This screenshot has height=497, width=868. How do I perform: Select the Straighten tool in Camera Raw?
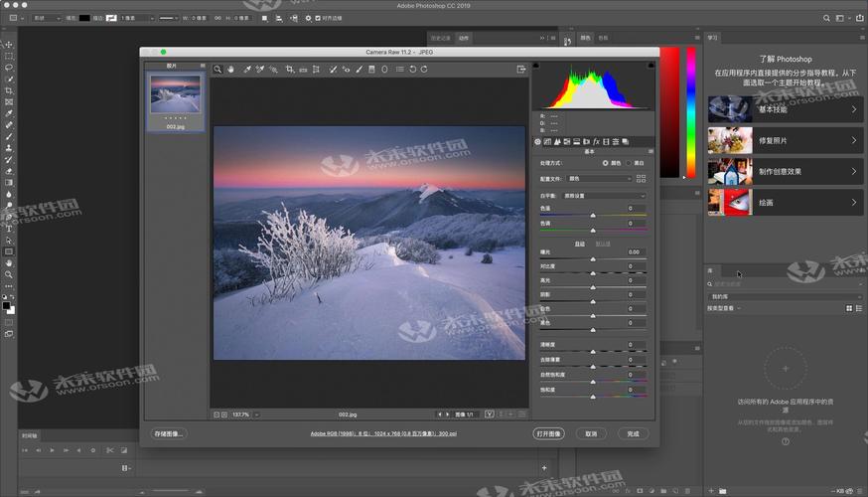tap(303, 70)
